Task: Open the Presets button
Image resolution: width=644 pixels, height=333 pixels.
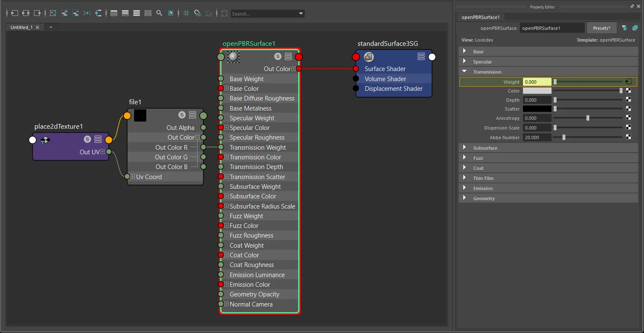Action: coord(602,28)
